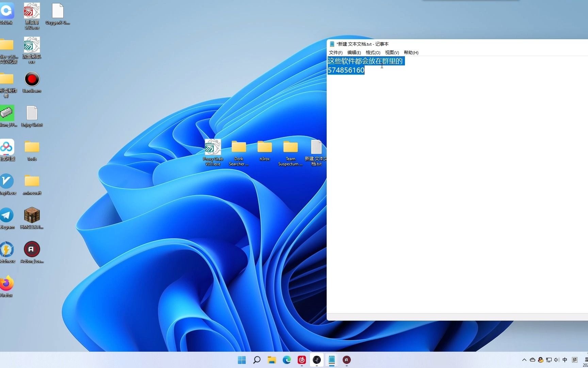Expand hidden system tray icons
The height and width of the screenshot is (368, 588).
coord(524,360)
